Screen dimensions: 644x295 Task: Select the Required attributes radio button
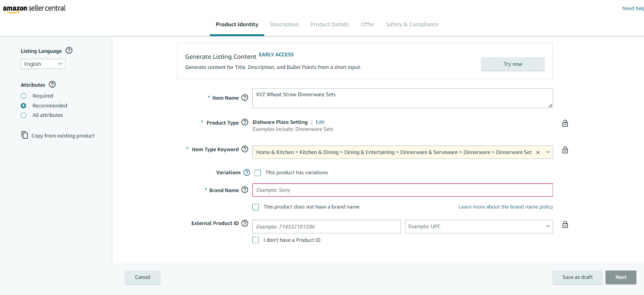[x=23, y=96]
